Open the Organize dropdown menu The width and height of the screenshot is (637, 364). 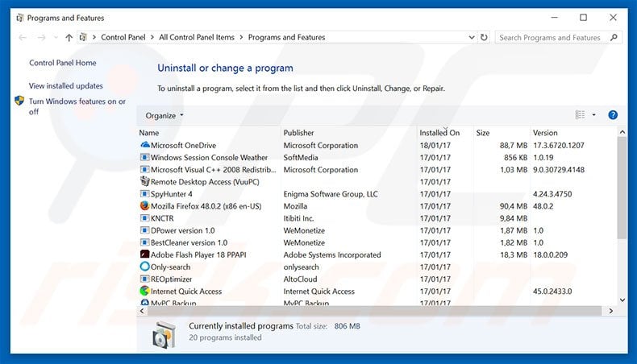164,116
